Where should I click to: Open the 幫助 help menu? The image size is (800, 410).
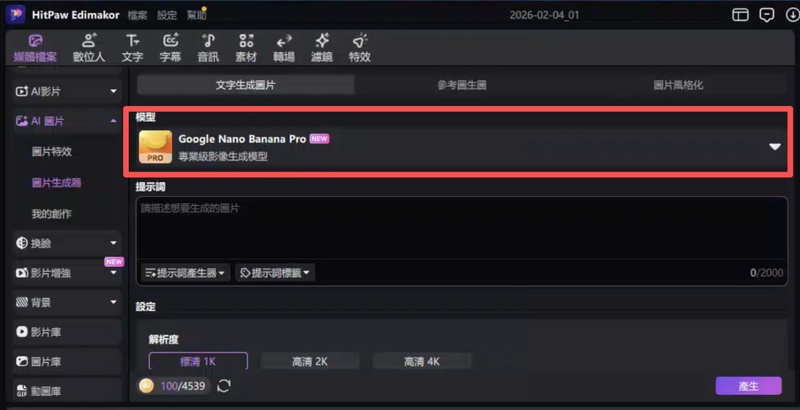(x=196, y=15)
